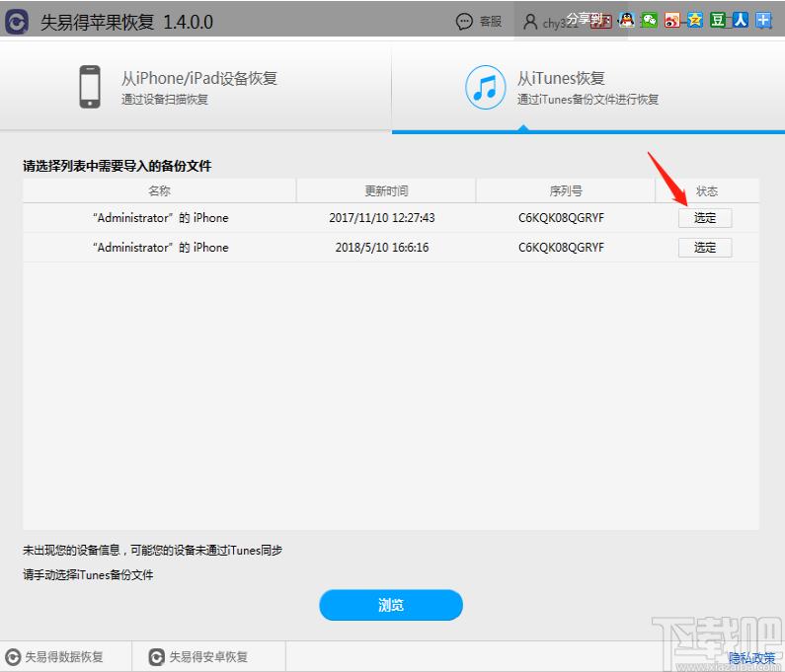Click the first "Administrator" 的 iPhone row name

click(x=160, y=218)
